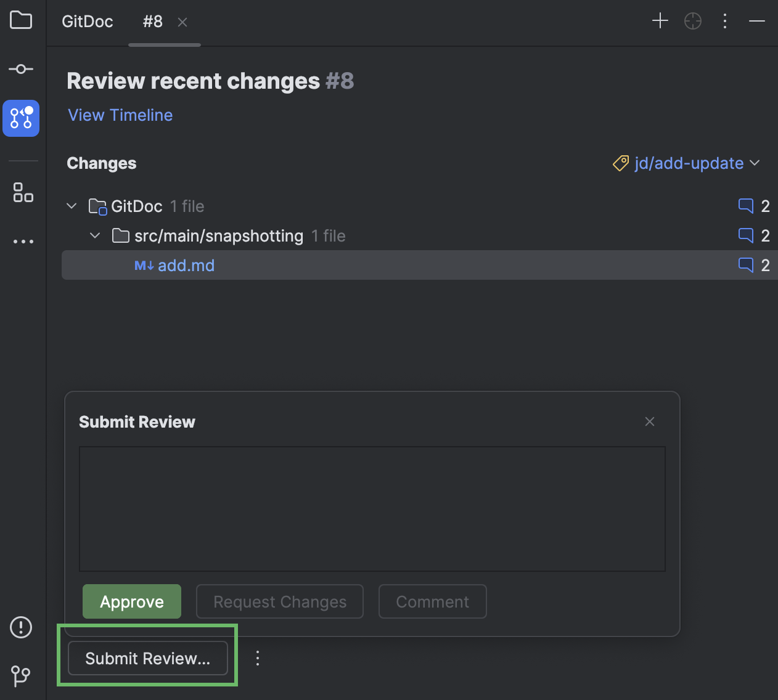Click the View Timeline link
Image resolution: width=778 pixels, height=700 pixels.
point(120,115)
